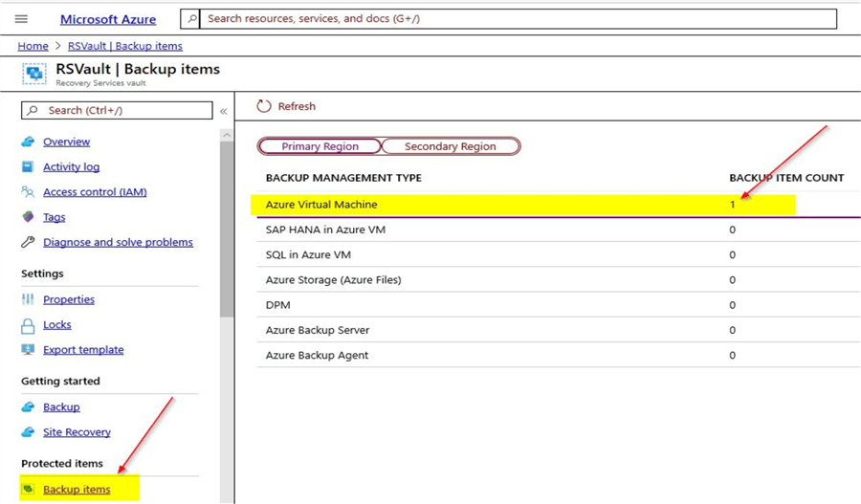Go to Home breadcrumb link
The width and height of the screenshot is (861, 504).
[x=33, y=46]
